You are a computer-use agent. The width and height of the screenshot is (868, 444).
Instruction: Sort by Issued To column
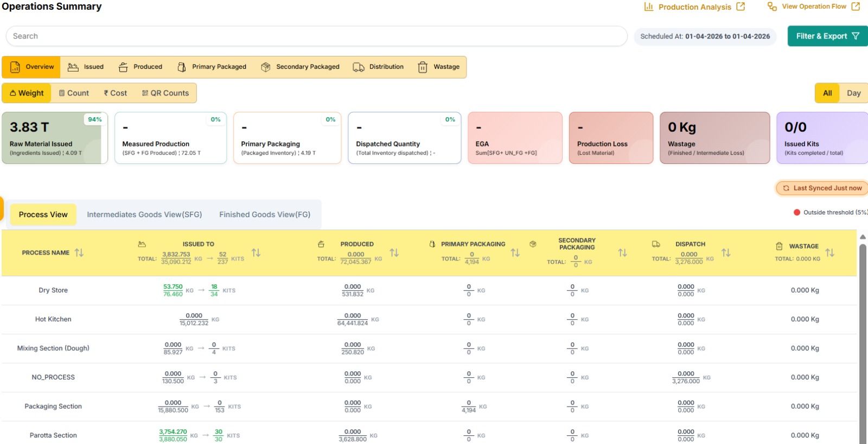(256, 252)
